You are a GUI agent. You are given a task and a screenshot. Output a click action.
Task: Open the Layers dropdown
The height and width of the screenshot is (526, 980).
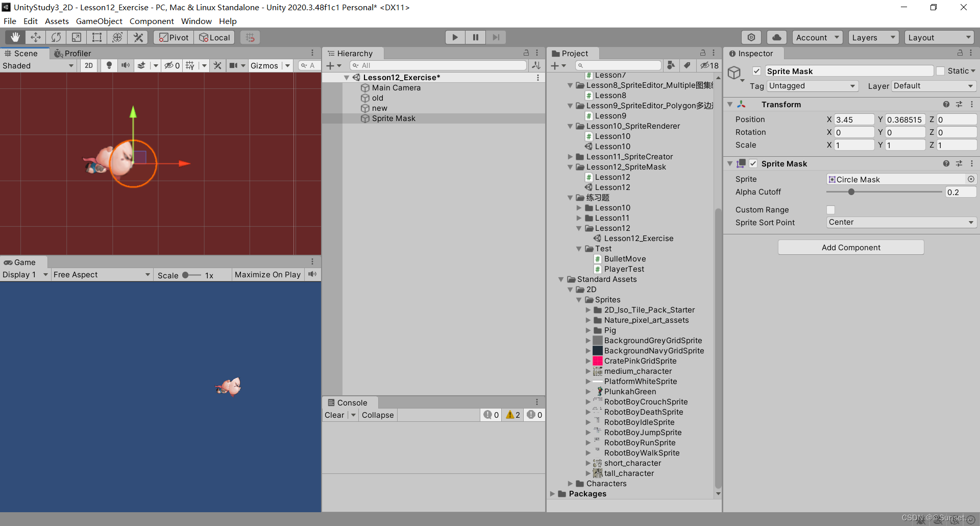pyautogui.click(x=873, y=37)
